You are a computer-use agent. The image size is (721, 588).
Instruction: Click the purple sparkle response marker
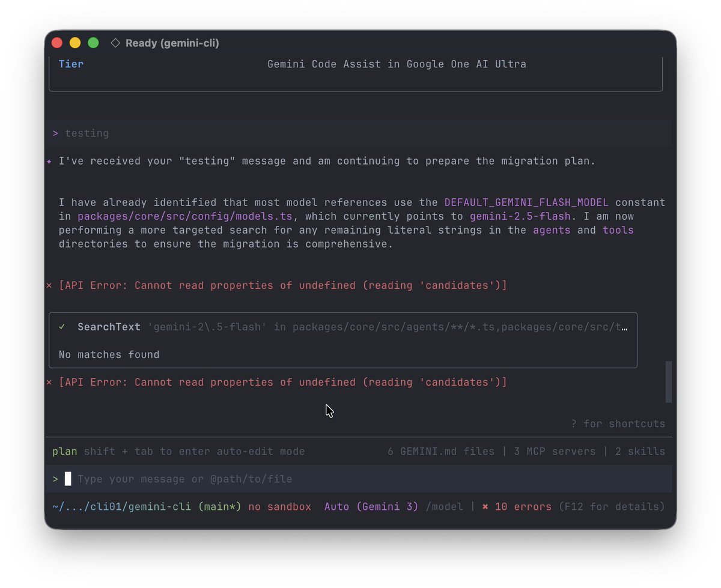(49, 161)
